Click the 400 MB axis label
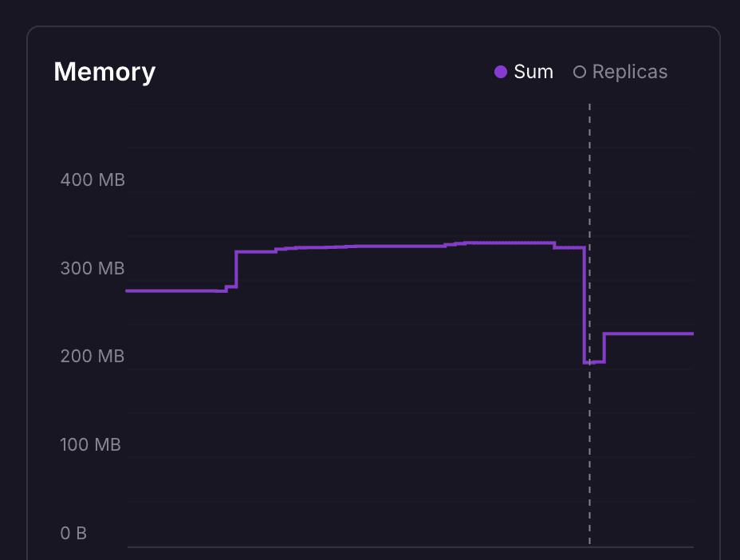Screen dimensions: 740x560 tap(92, 179)
